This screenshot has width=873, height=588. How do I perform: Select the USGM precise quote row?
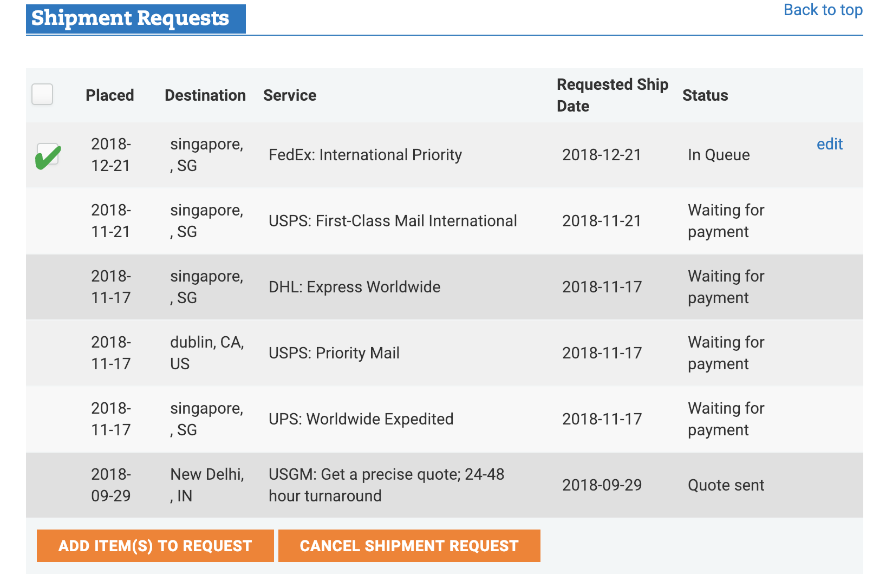click(386, 485)
